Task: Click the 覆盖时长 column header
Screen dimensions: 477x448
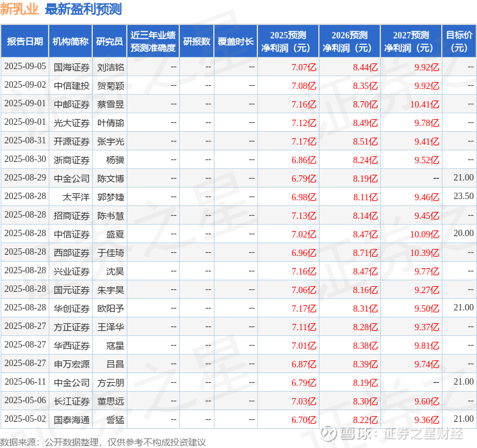Action: point(236,42)
